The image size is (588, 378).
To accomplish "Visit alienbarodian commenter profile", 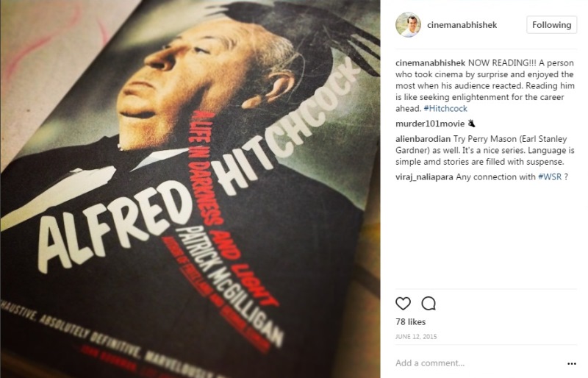I will [423, 139].
